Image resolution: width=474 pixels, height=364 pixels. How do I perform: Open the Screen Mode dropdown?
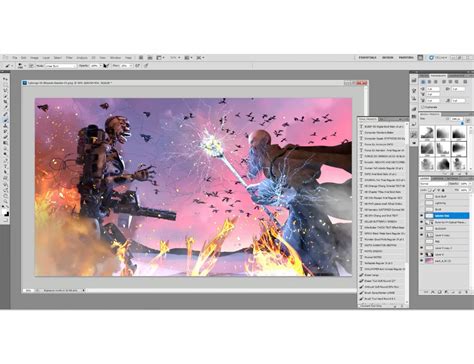(200, 58)
